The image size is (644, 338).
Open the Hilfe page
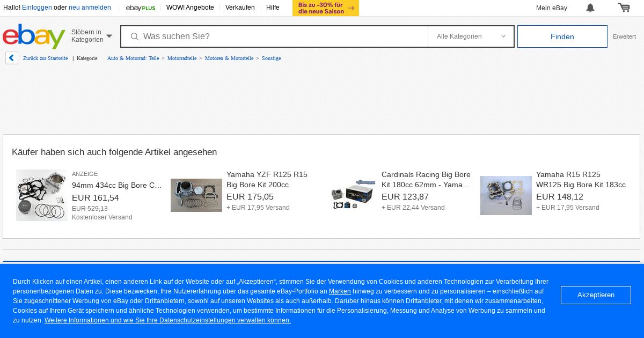coord(273,8)
